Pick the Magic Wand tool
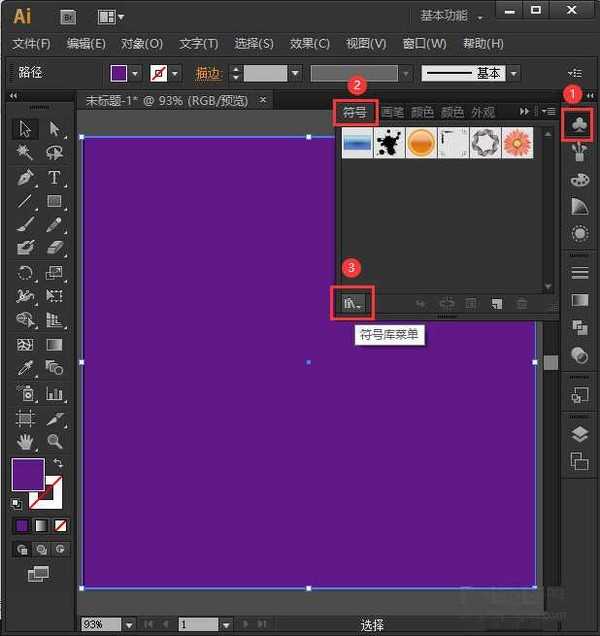 pyautogui.click(x=26, y=153)
